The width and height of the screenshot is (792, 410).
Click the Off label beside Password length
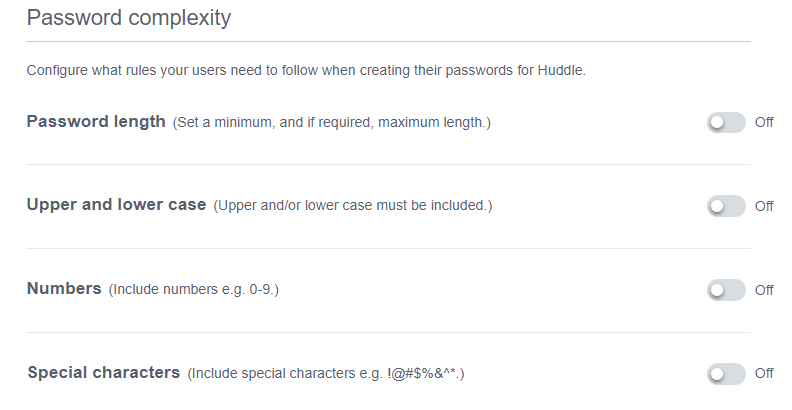coord(764,122)
